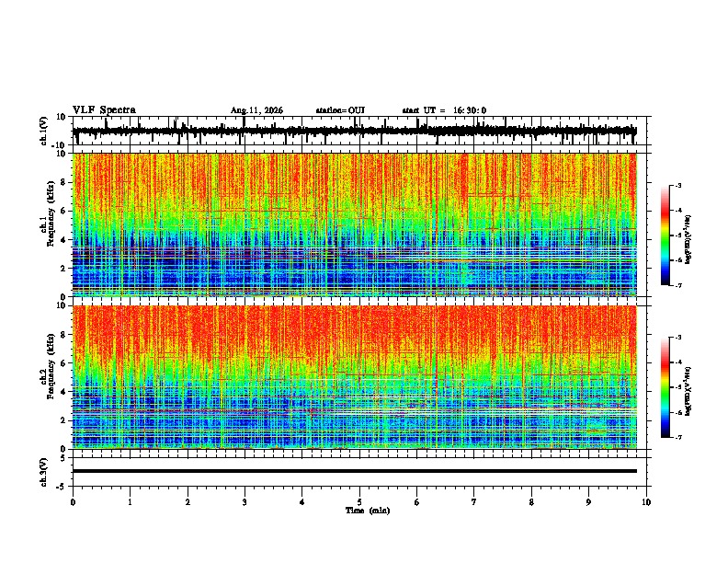Click time axis tick label "7"
The height and width of the screenshot is (563, 728).
tap(474, 502)
